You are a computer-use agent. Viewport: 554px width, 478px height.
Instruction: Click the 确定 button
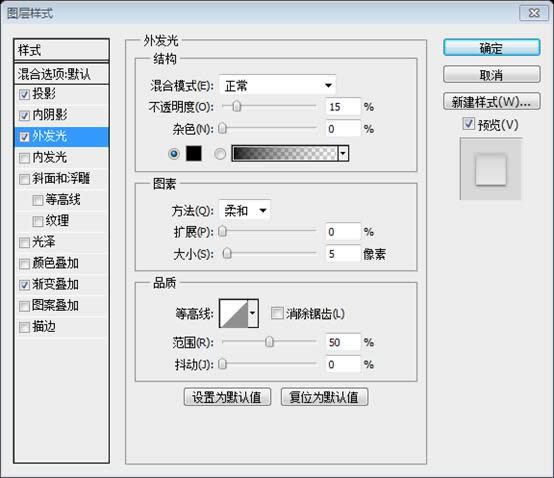[x=491, y=48]
